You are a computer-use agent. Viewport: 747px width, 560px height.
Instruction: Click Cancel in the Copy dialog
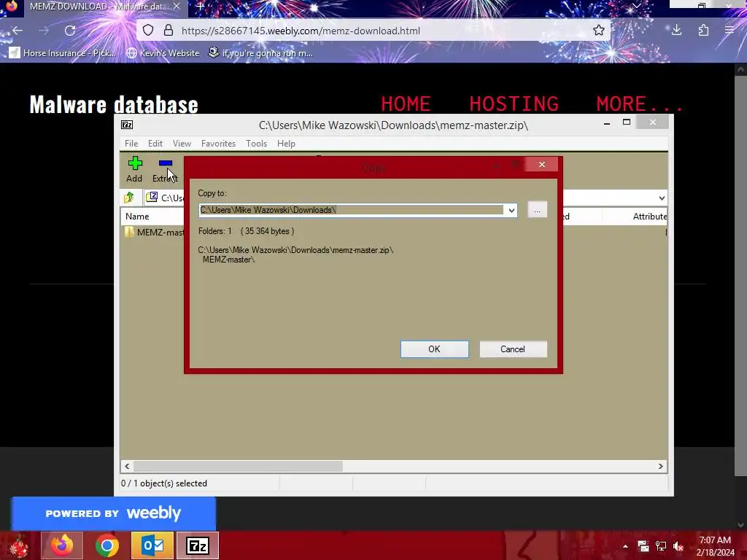pyautogui.click(x=513, y=349)
